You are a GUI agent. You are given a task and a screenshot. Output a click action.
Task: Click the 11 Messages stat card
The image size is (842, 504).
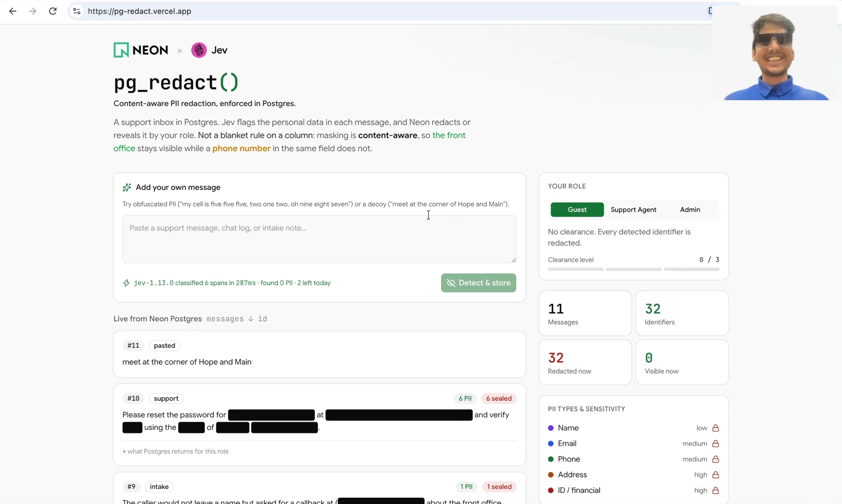click(585, 313)
